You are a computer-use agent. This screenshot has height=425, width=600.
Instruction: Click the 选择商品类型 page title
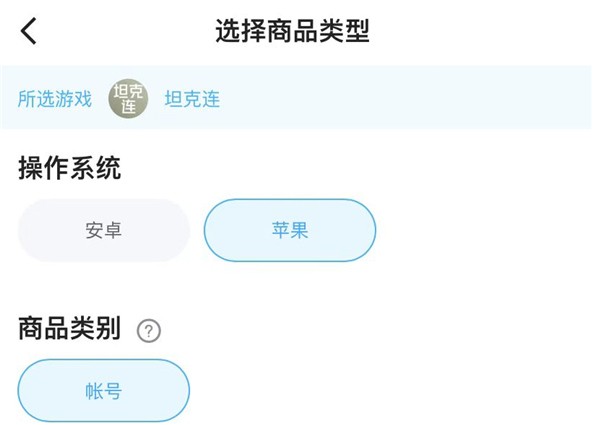coord(293,31)
